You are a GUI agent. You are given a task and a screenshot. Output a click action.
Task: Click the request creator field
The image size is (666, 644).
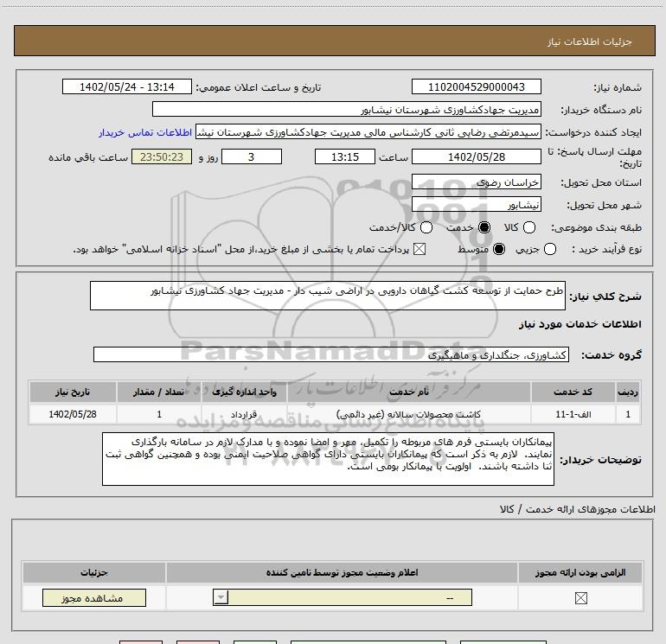coord(368,132)
